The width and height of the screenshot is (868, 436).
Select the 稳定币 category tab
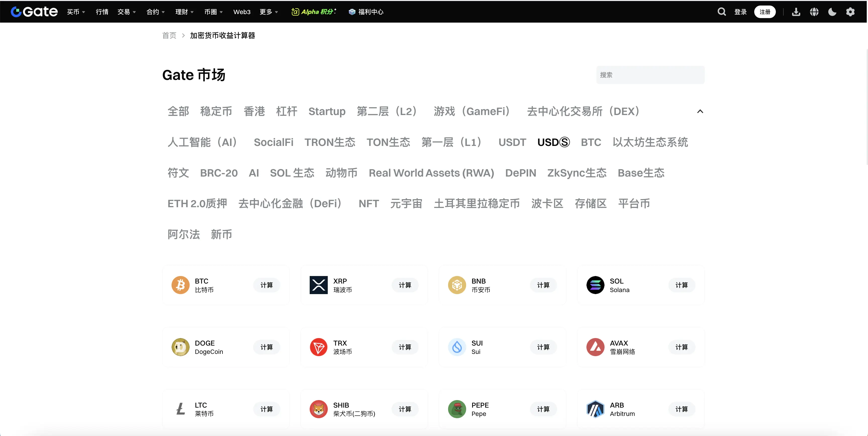(216, 111)
